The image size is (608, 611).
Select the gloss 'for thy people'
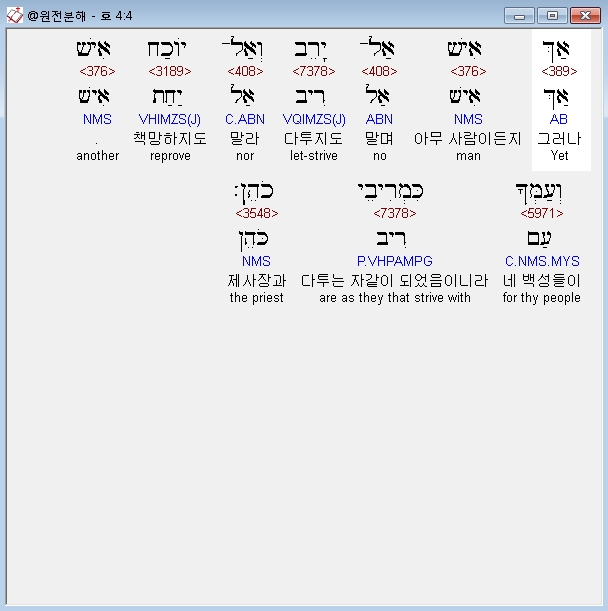pos(542,298)
